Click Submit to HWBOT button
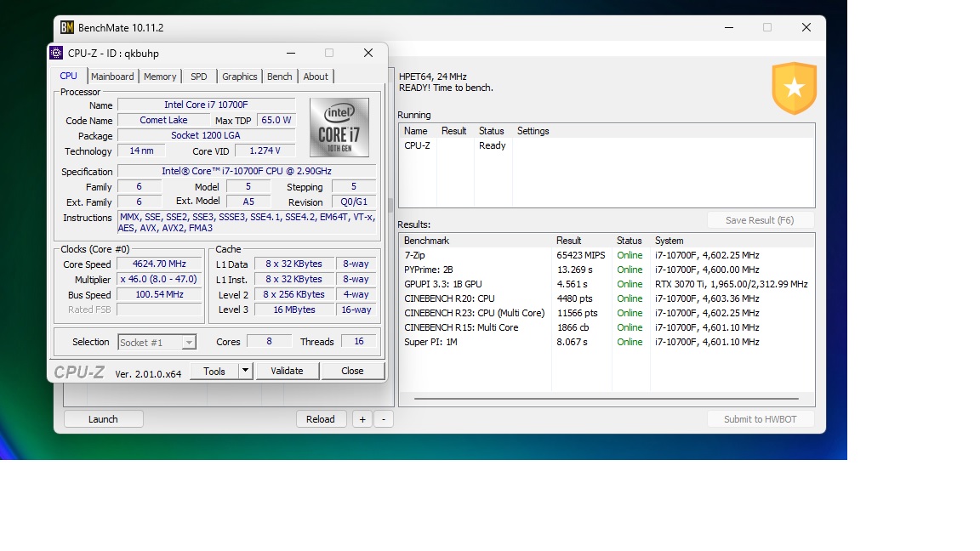The height and width of the screenshot is (551, 980). pos(761,419)
